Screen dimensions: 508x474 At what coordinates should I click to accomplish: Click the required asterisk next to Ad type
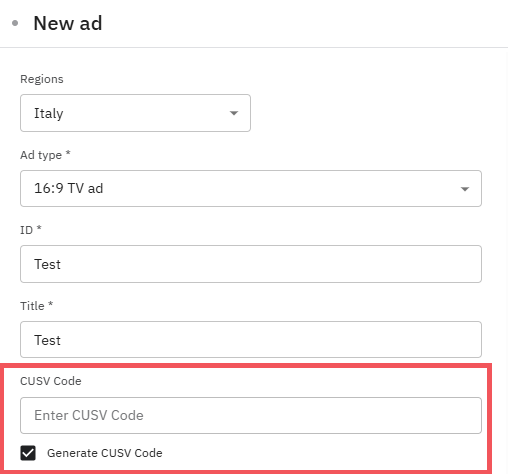68,153
